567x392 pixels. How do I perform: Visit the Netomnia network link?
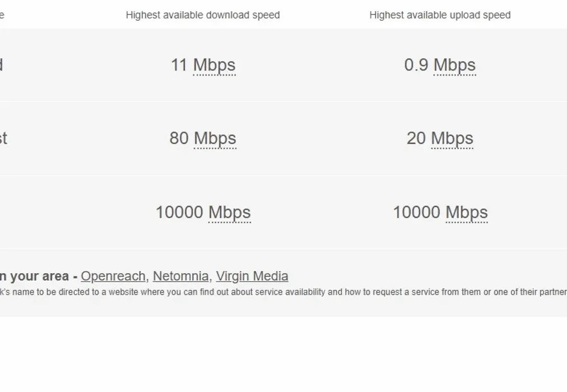[180, 276]
